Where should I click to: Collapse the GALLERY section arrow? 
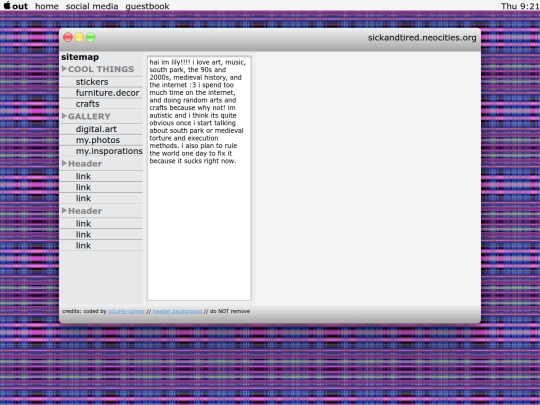64,116
